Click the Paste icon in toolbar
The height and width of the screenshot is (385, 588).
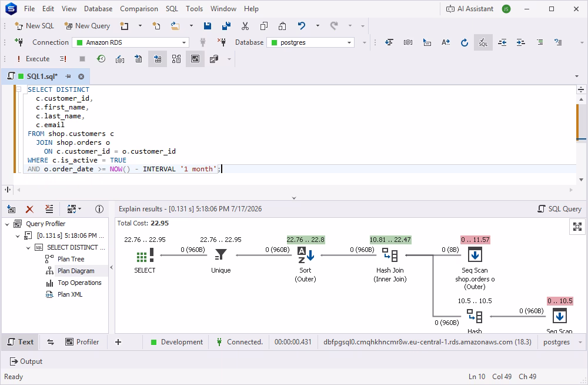click(x=282, y=26)
